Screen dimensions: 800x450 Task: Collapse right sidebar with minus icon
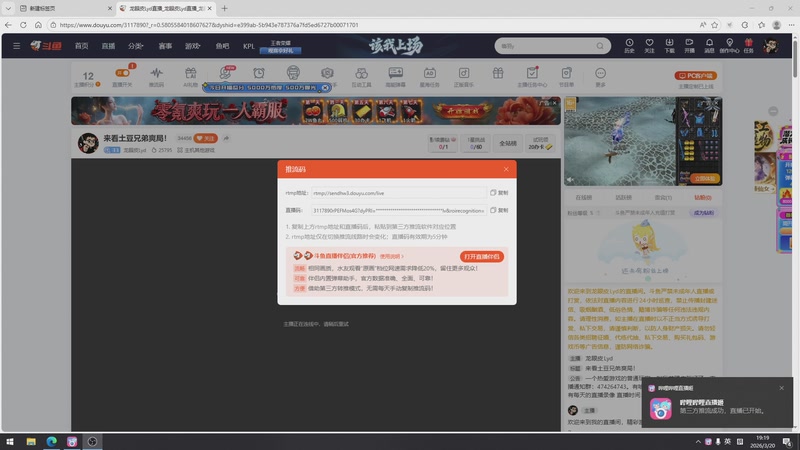[x=773, y=111]
